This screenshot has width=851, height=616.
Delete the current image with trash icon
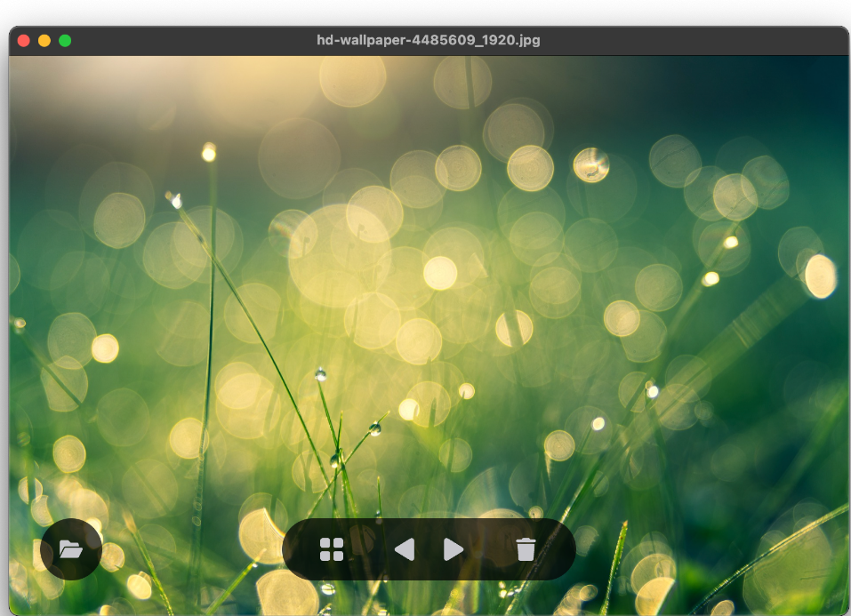coord(526,549)
